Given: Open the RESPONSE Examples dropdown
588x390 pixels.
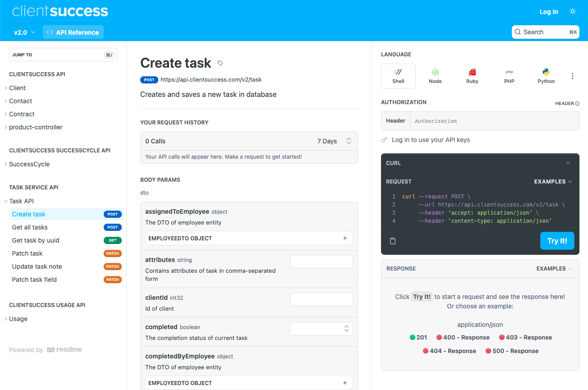Looking at the screenshot, I should [x=554, y=269].
